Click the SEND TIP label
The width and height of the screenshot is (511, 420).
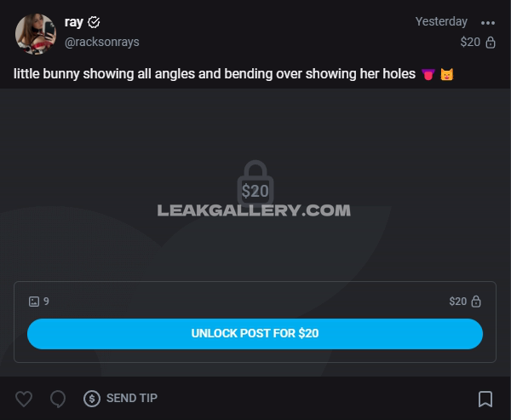pos(132,398)
